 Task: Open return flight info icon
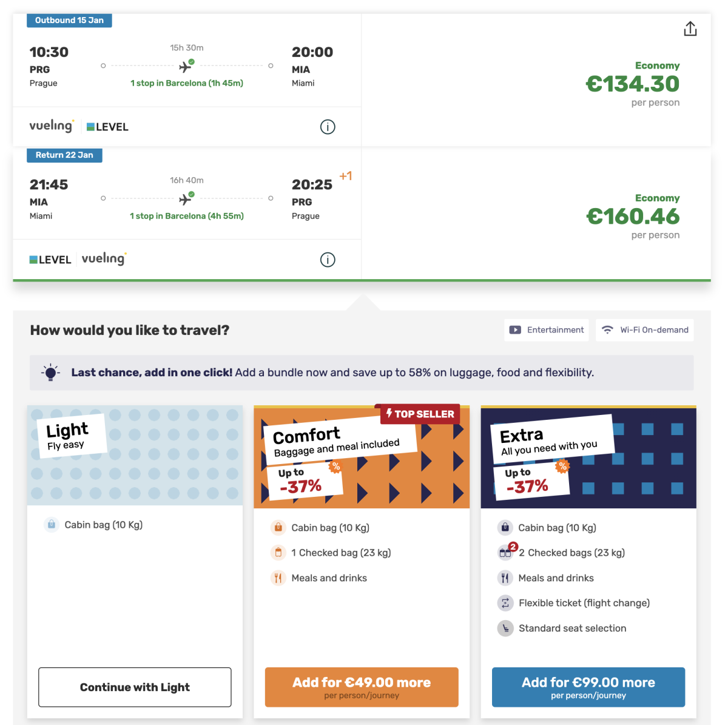328,260
